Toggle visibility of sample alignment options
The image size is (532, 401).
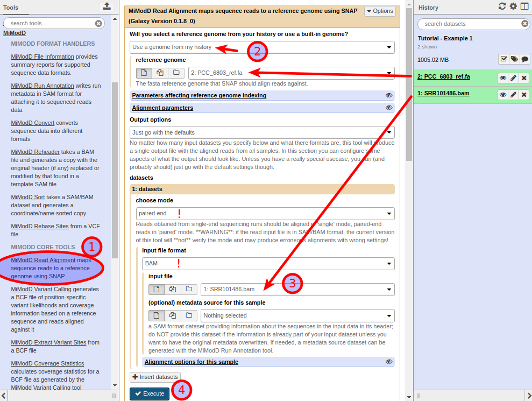(389, 362)
